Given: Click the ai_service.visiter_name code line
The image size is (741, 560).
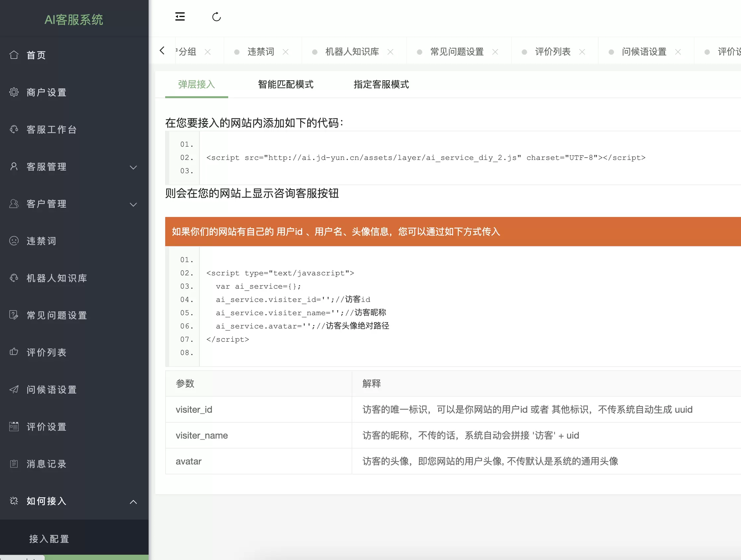Looking at the screenshot, I should pyautogui.click(x=301, y=313).
